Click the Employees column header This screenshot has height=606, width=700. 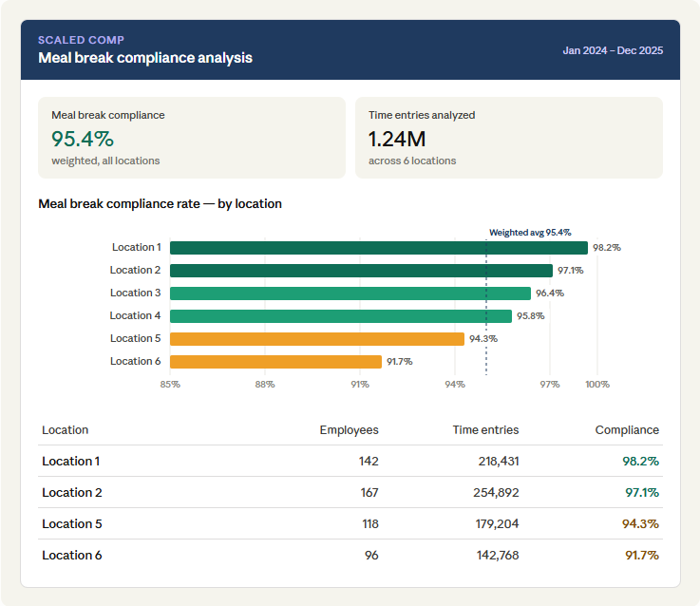click(350, 429)
